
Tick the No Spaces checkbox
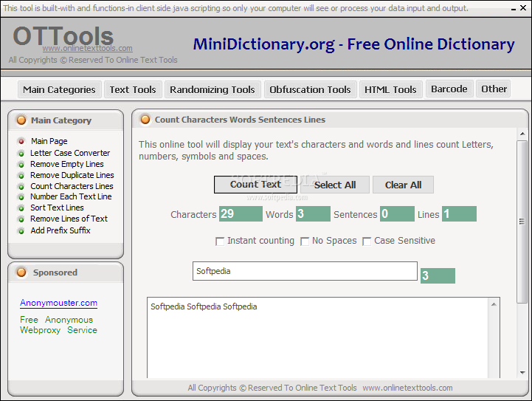(305, 241)
